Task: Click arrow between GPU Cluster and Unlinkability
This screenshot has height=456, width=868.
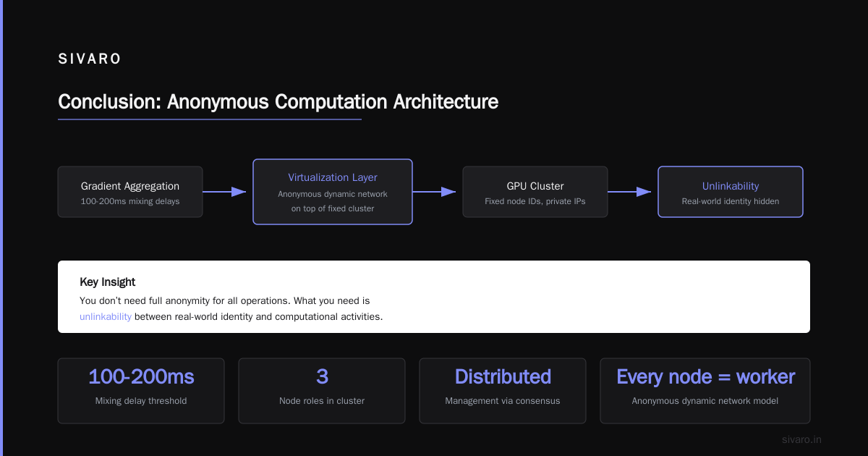Action: tap(629, 192)
